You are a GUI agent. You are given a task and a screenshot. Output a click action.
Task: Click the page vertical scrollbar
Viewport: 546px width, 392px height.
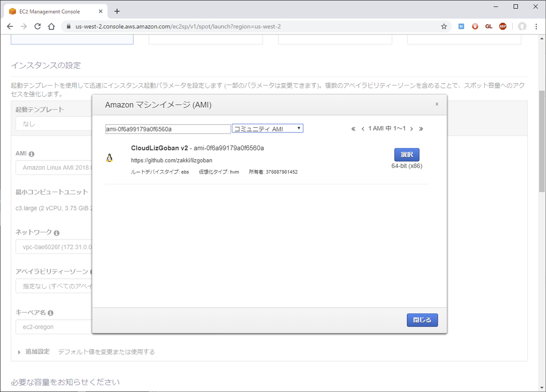pyautogui.click(x=541, y=141)
